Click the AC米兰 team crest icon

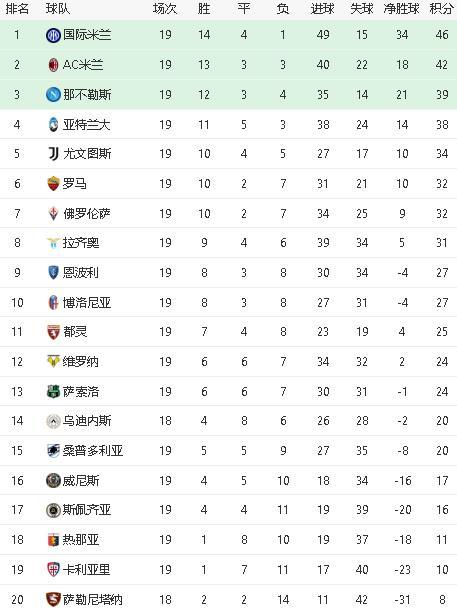click(x=53, y=65)
